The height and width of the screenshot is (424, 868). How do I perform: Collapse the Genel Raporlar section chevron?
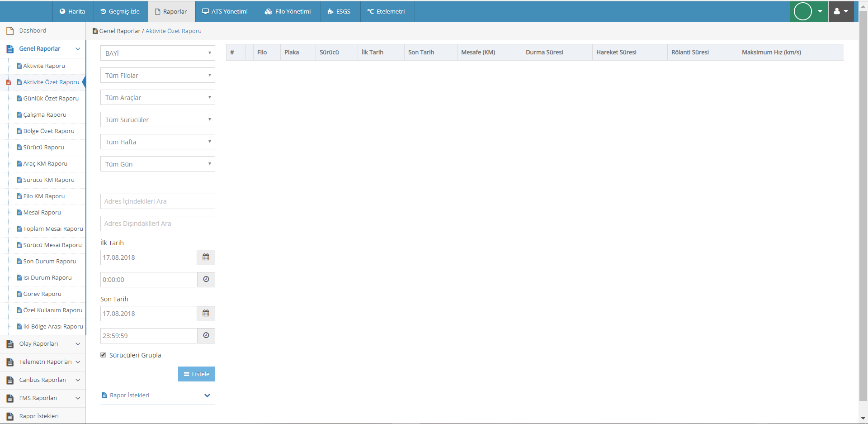[78, 49]
